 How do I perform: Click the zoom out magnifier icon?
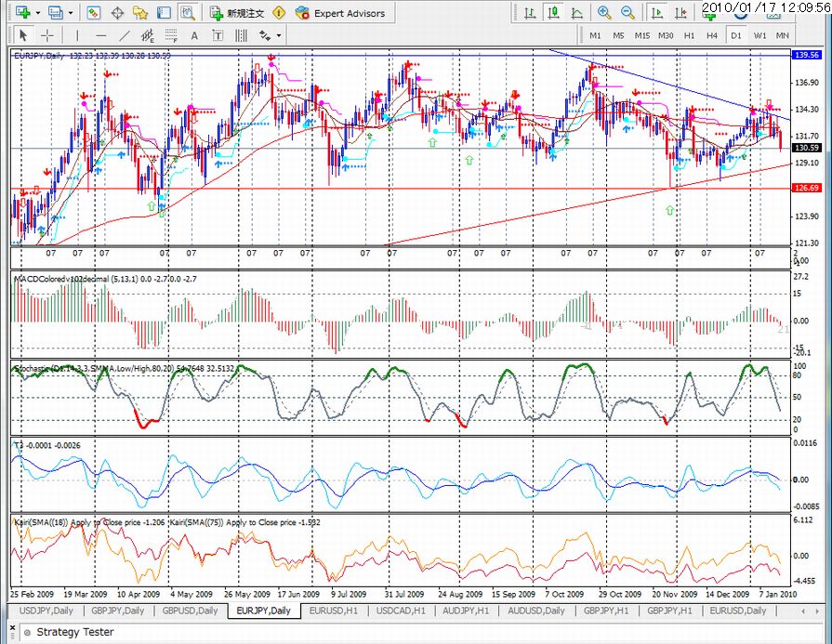[628, 13]
